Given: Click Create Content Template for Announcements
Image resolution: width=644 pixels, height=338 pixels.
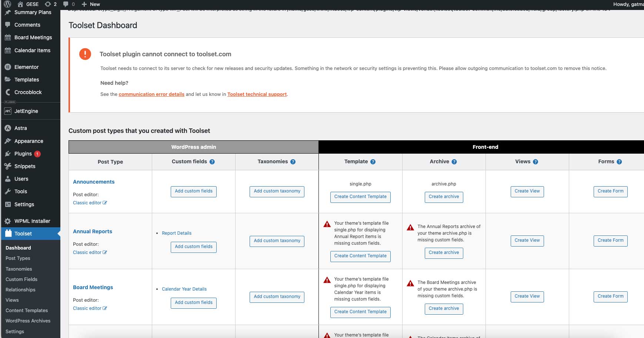Looking at the screenshot, I should tap(360, 197).
